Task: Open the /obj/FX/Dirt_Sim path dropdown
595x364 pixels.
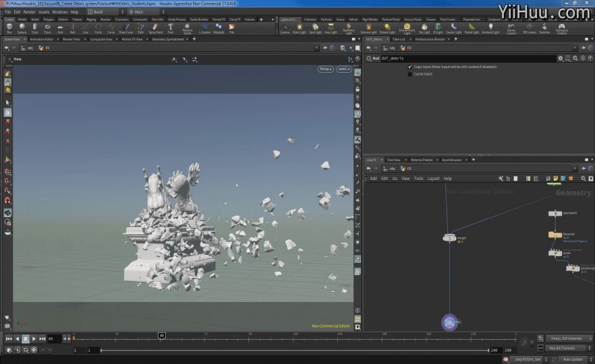Action: 530,359
